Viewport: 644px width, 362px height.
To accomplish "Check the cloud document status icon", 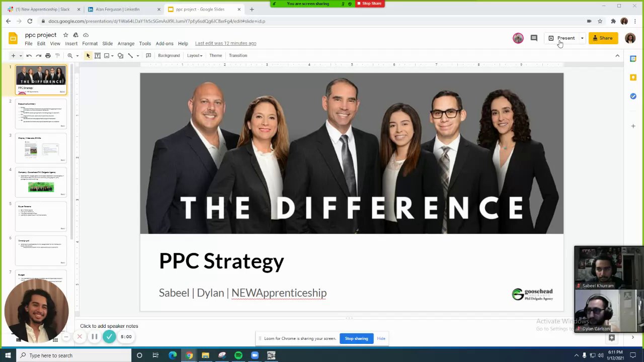I will coord(86,35).
